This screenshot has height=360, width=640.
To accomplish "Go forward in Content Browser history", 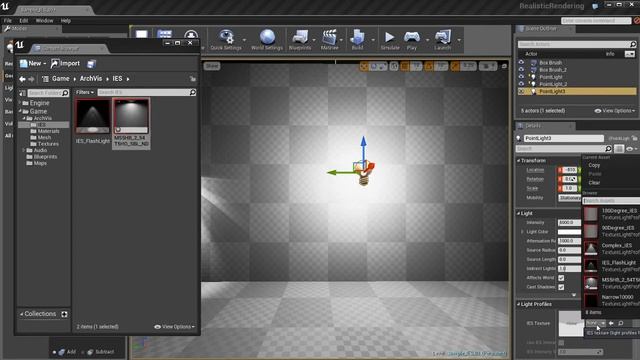I will (x=31, y=79).
